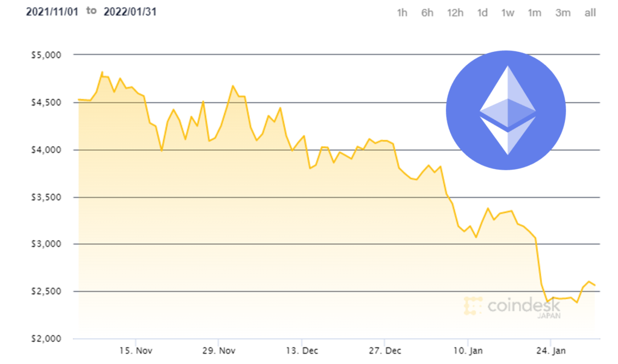This screenshot has width=618, height=364.
Task: Click the 27. Dec x-axis label
Action: (384, 351)
